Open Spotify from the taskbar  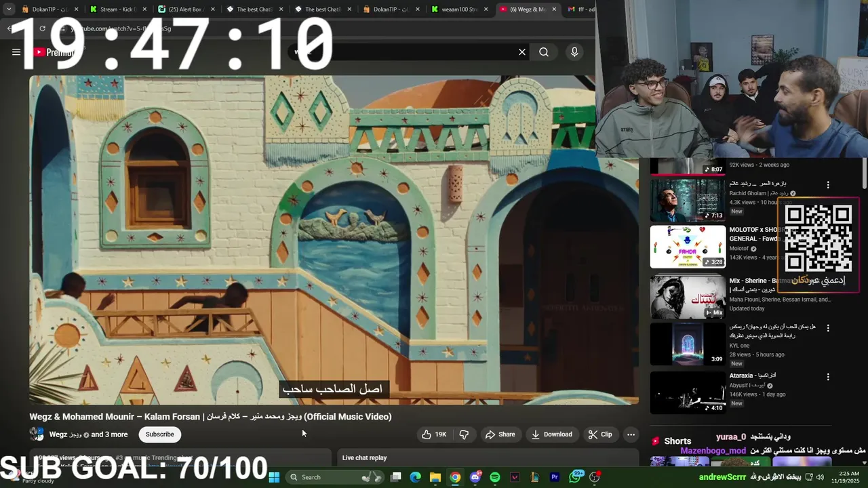(495, 477)
